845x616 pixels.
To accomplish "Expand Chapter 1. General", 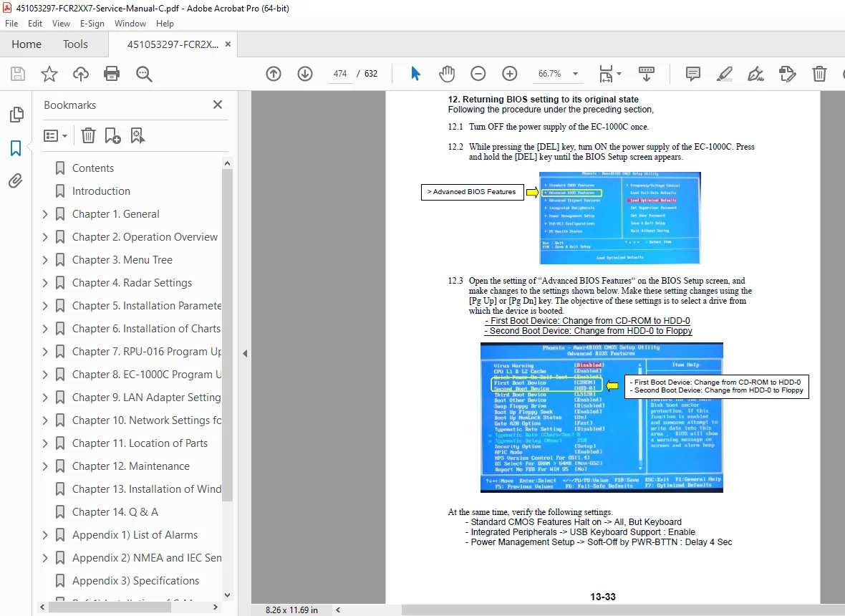I will point(45,214).
